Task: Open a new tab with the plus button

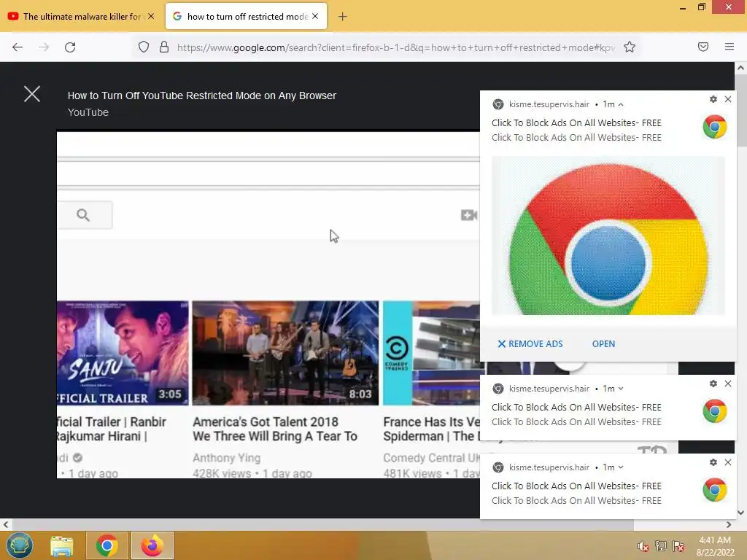Action: tap(343, 17)
